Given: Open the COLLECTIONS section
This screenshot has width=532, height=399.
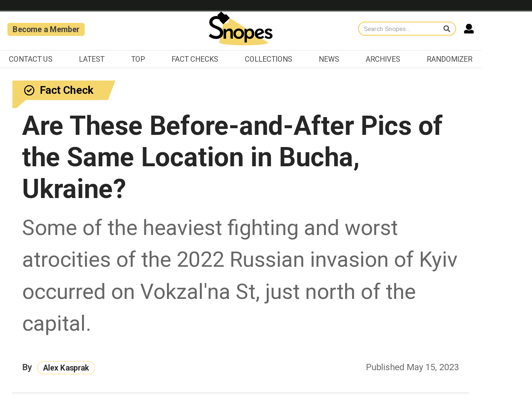Looking at the screenshot, I should 268,59.
